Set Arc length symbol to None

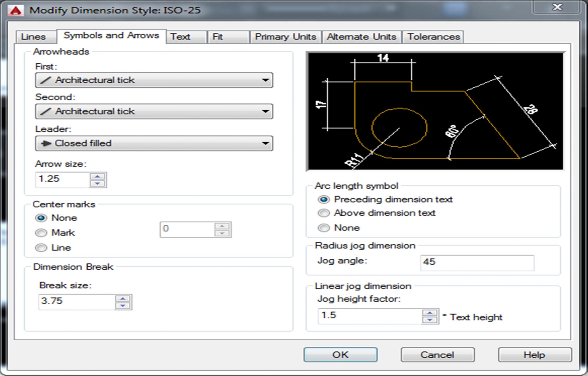click(x=324, y=228)
